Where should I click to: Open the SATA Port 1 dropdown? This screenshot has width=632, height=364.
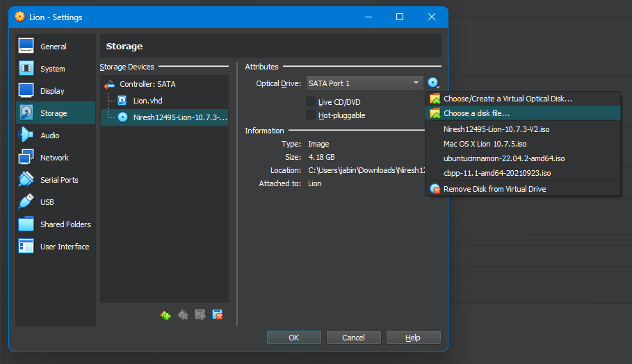[x=364, y=83]
